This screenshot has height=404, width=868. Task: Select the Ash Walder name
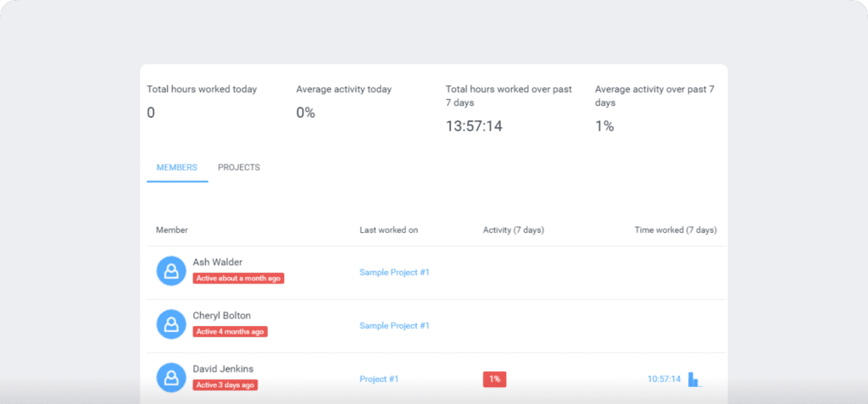(218, 263)
